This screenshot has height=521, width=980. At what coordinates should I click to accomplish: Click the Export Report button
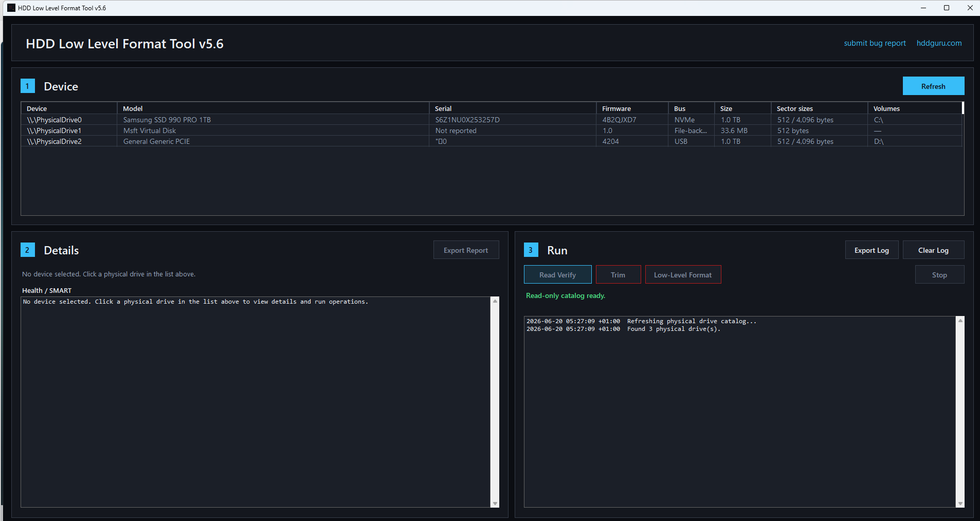pyautogui.click(x=466, y=250)
